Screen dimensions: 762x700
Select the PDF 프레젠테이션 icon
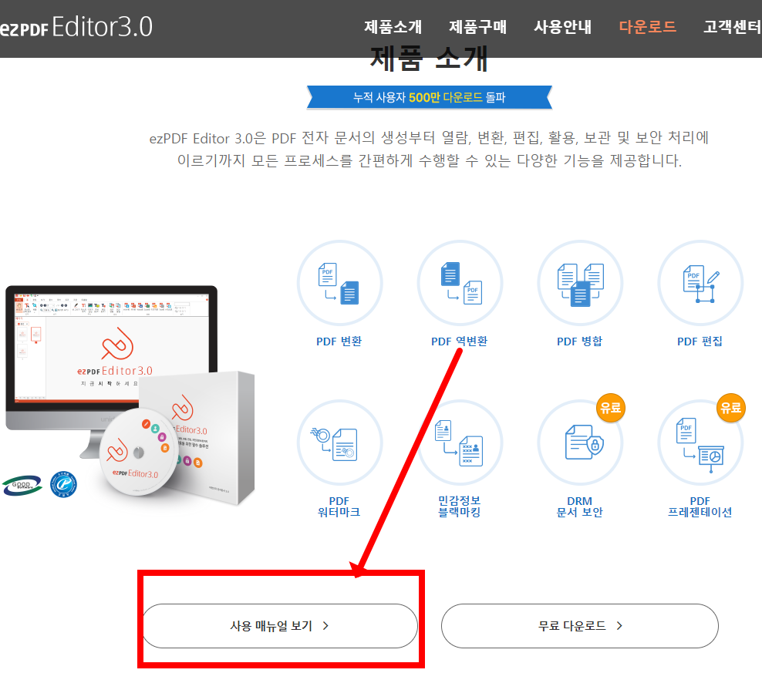700,442
